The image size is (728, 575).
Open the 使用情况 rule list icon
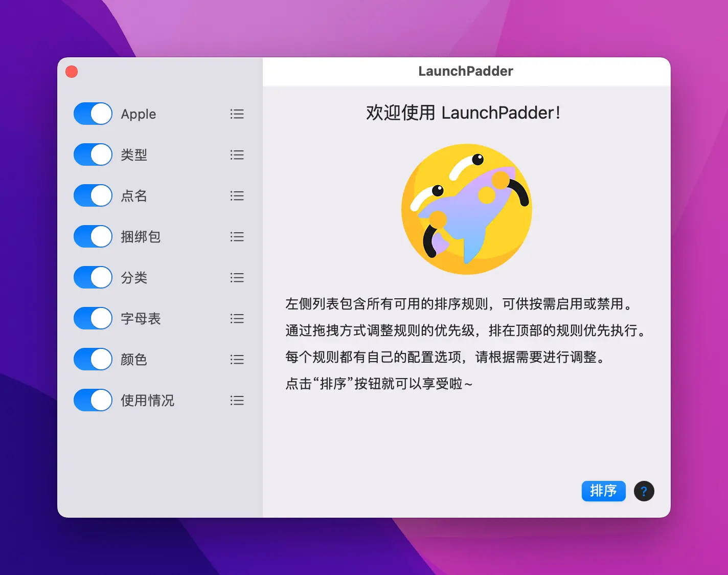pos(237,401)
